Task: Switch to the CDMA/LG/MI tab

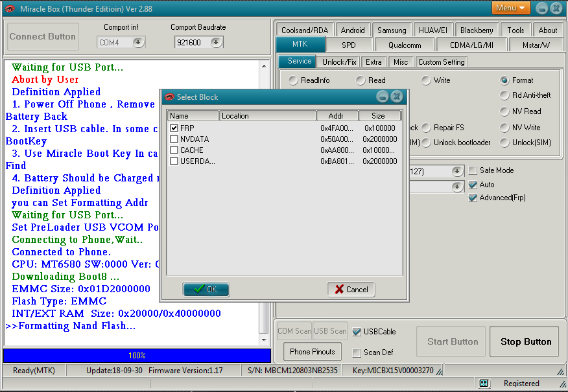Action: (x=471, y=45)
